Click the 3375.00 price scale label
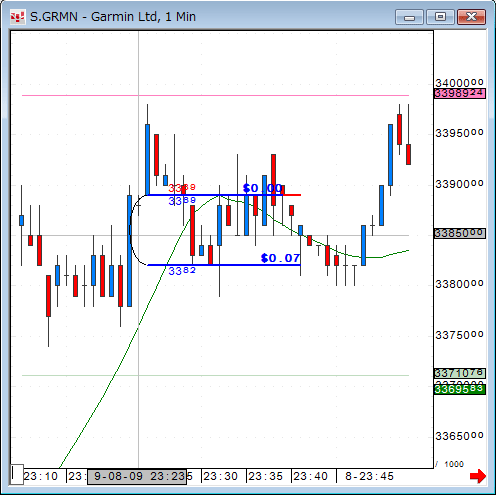Image resolution: width=496 pixels, height=495 pixels. pyautogui.click(x=459, y=335)
